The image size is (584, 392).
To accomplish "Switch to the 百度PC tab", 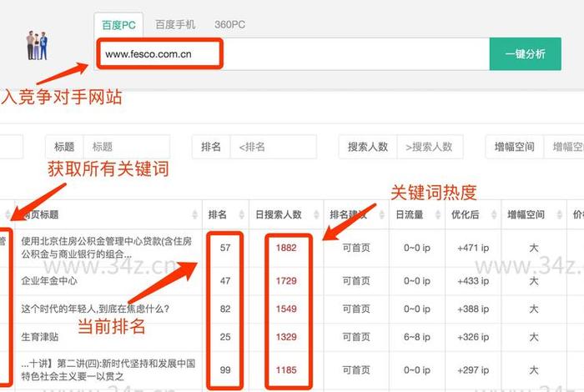I will click(118, 25).
